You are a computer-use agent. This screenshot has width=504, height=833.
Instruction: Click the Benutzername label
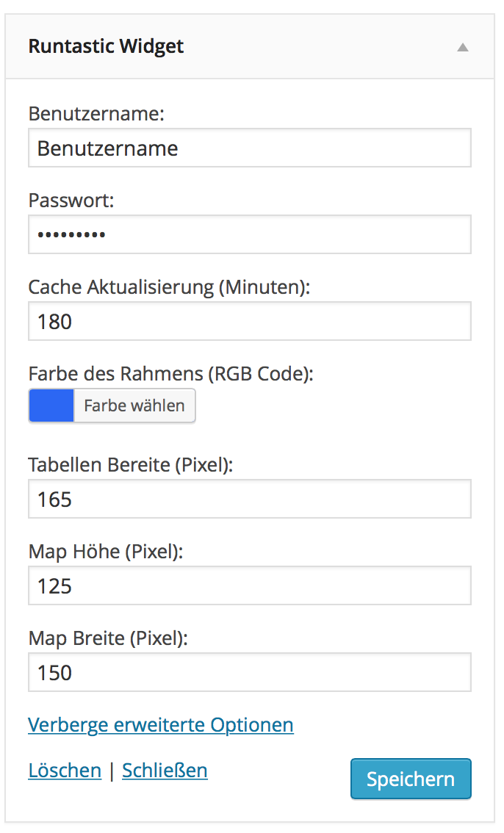[x=97, y=114]
